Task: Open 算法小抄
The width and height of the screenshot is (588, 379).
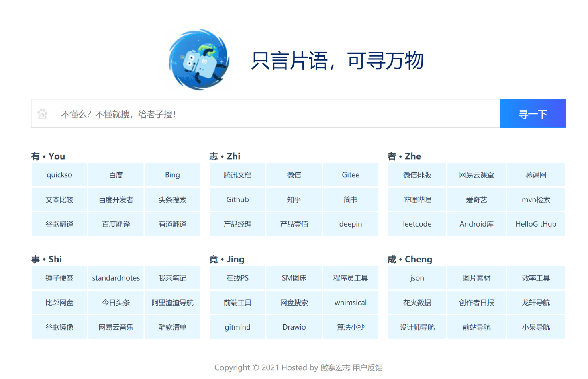Action: [351, 327]
